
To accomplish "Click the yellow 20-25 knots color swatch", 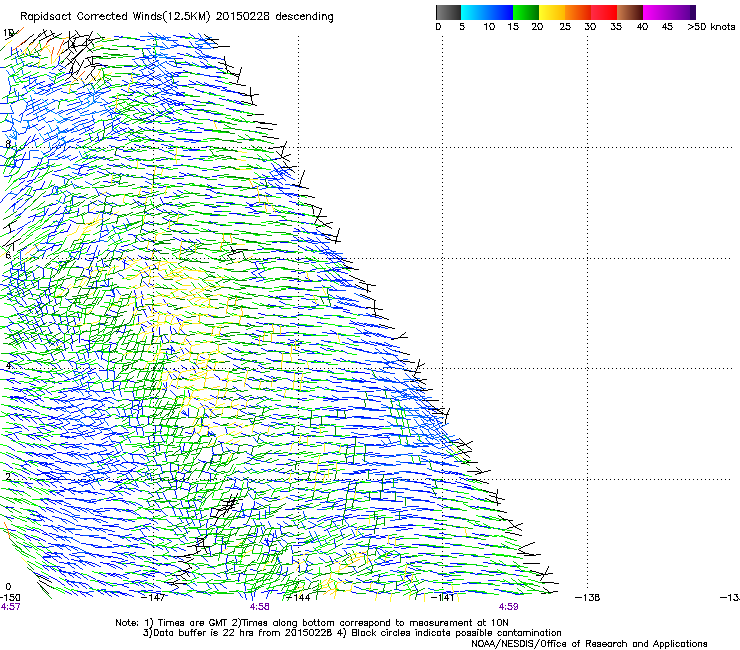I will tap(552, 12).
